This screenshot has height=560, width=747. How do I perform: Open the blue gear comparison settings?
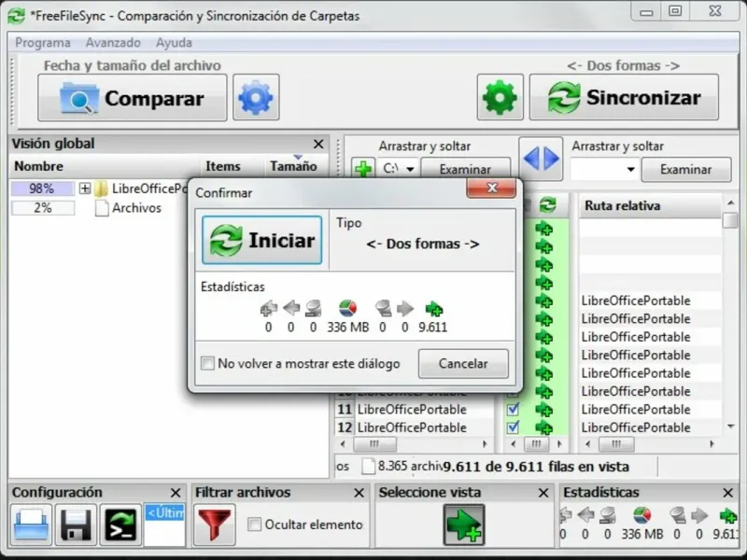pos(256,98)
